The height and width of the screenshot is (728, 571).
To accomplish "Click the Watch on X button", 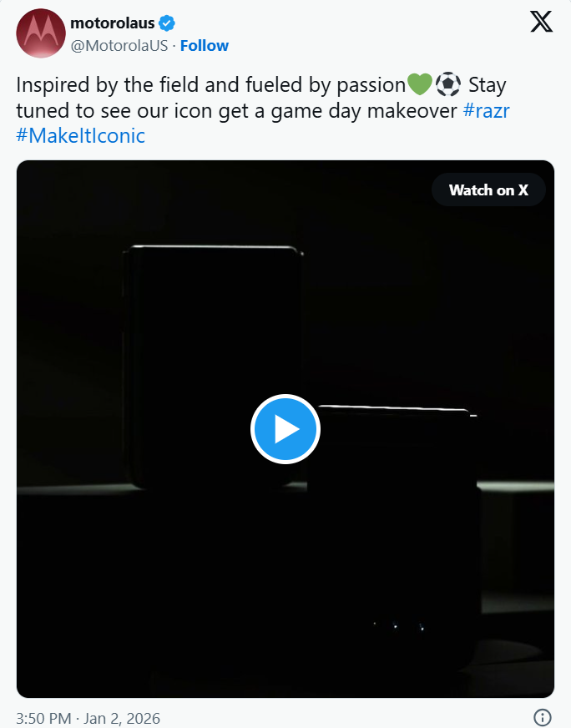I will tap(488, 190).
